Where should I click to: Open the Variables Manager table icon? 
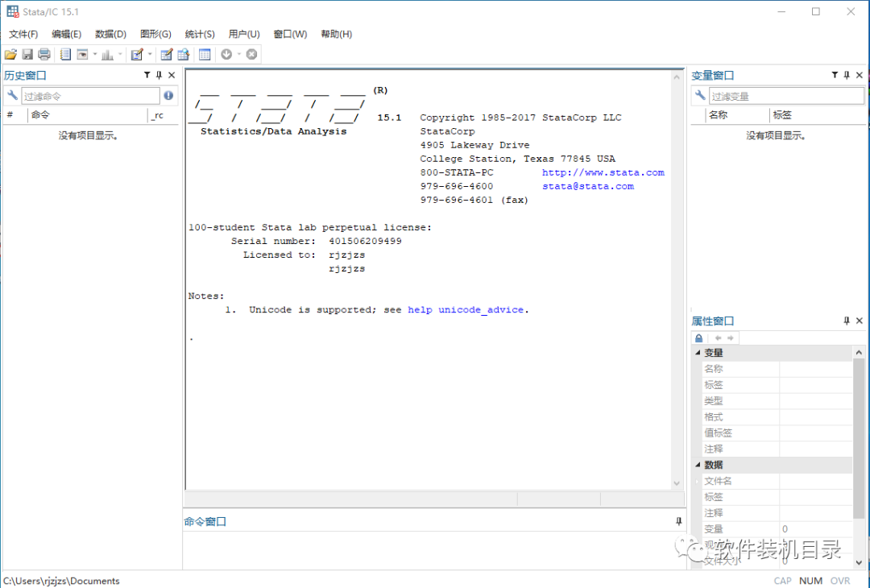coord(205,54)
